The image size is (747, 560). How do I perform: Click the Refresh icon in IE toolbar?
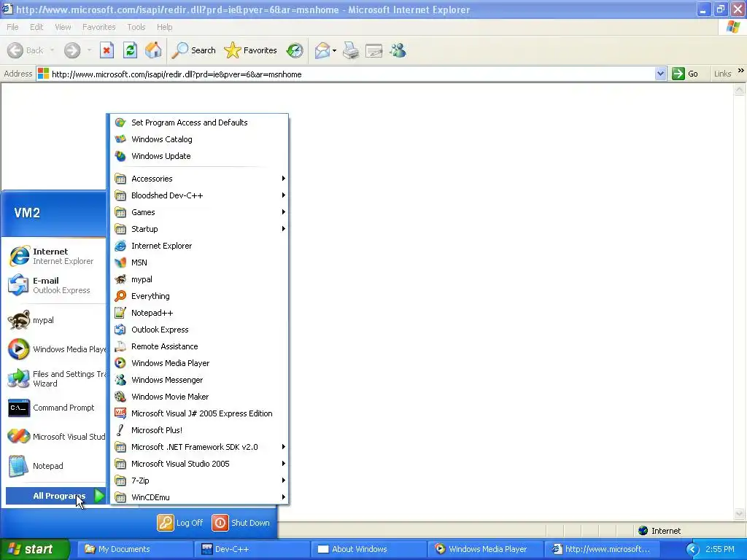point(130,50)
